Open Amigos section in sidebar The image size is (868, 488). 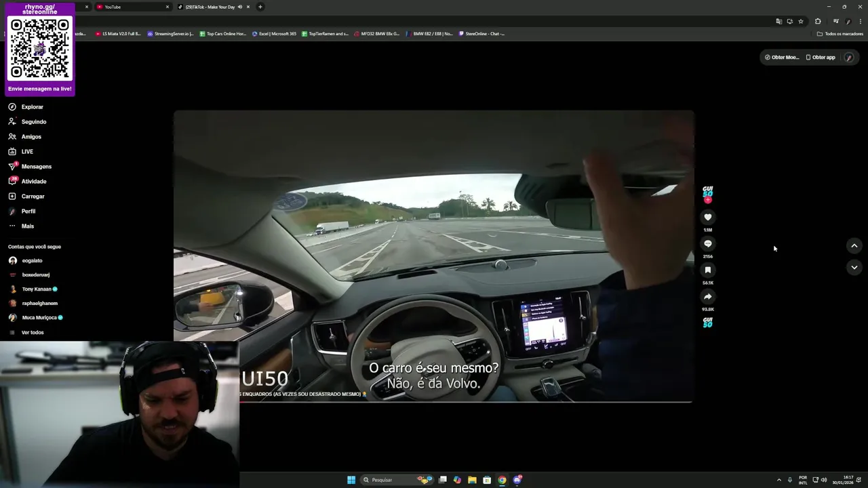tap(25, 137)
